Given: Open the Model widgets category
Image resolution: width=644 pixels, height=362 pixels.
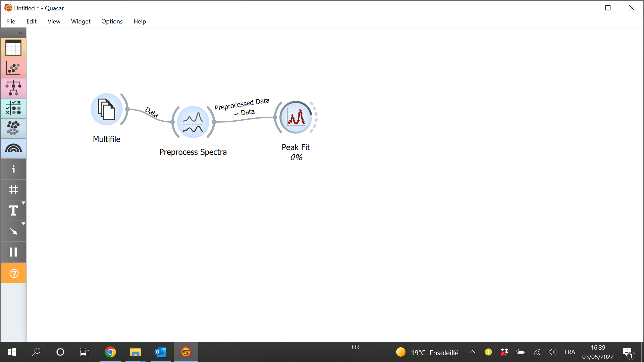Looking at the screenshot, I should coord(13,88).
